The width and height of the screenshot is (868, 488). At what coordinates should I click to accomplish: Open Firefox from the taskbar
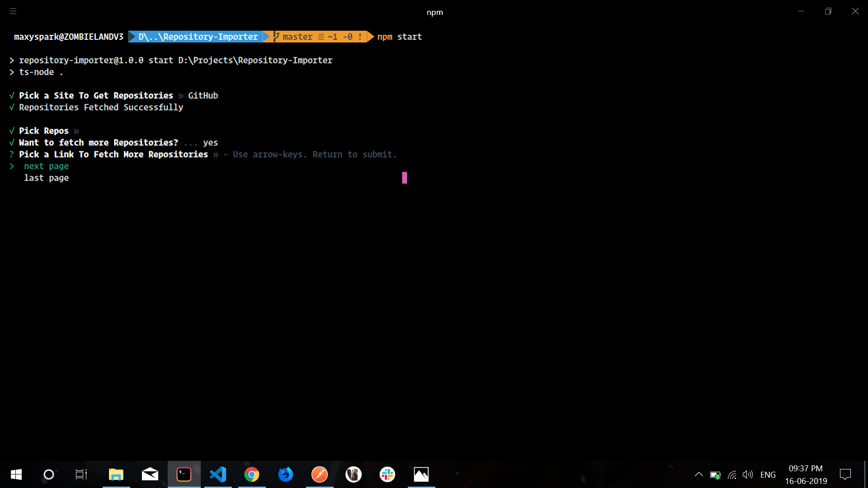286,474
